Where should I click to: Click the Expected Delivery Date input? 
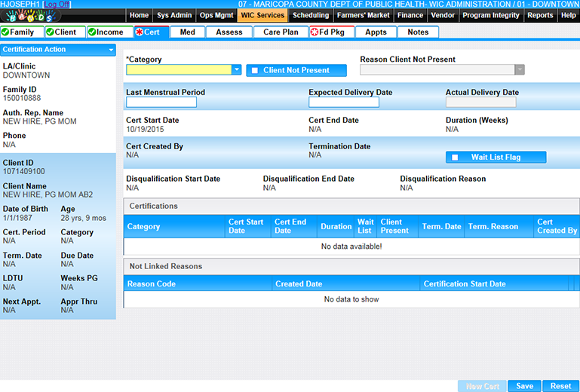(343, 103)
